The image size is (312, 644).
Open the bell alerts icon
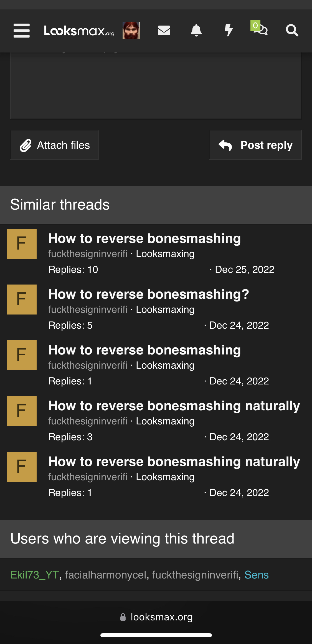click(x=196, y=30)
